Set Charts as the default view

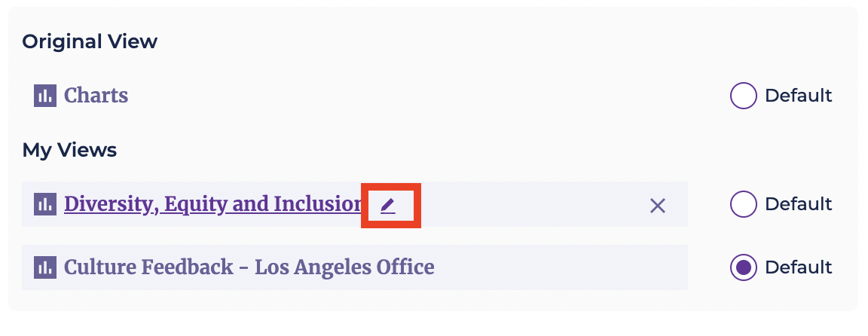pyautogui.click(x=743, y=96)
